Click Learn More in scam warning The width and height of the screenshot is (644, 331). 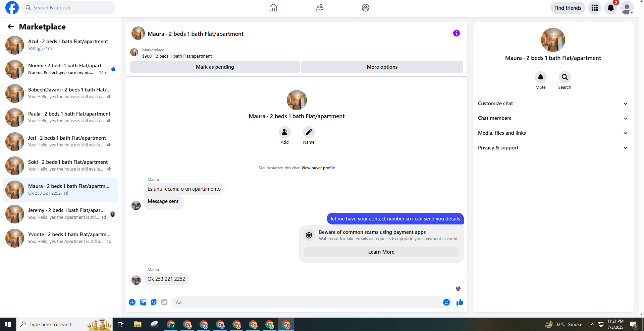(x=381, y=252)
